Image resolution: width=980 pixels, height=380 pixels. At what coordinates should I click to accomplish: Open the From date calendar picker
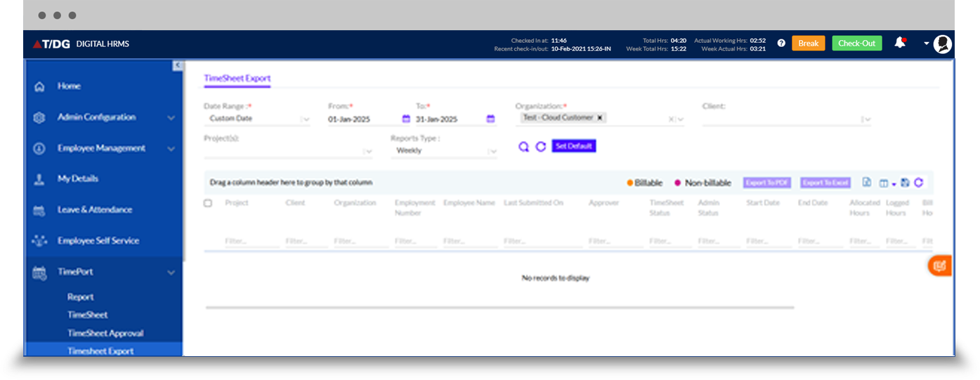(x=406, y=119)
